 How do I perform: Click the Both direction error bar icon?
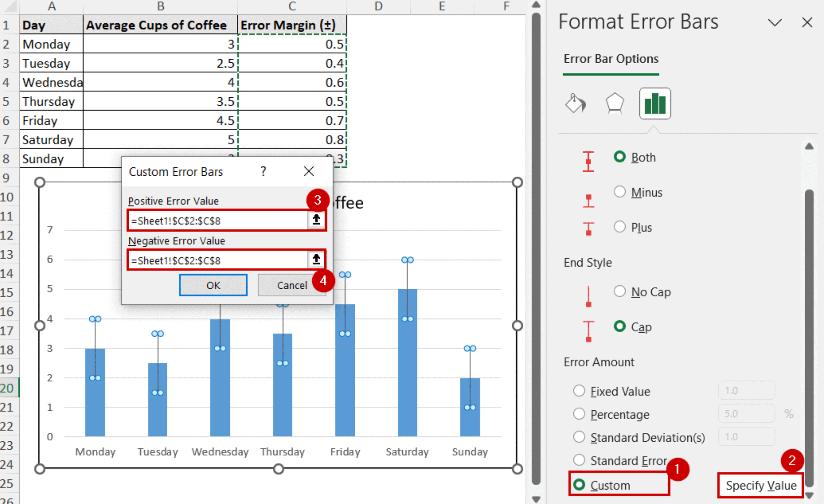pos(589,162)
